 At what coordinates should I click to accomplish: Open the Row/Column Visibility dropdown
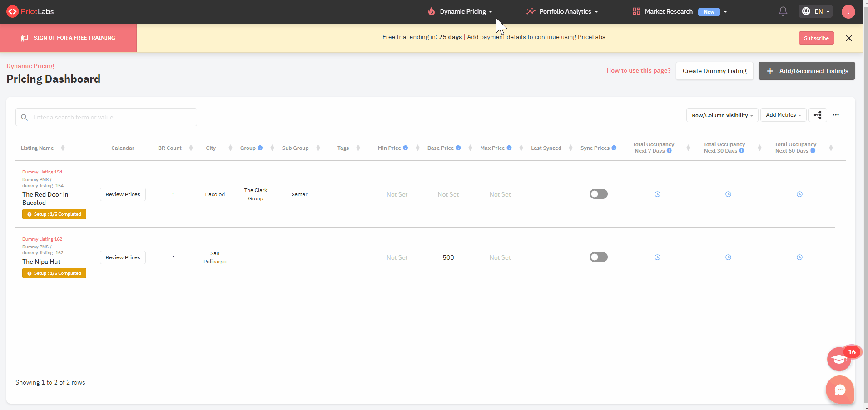(721, 115)
